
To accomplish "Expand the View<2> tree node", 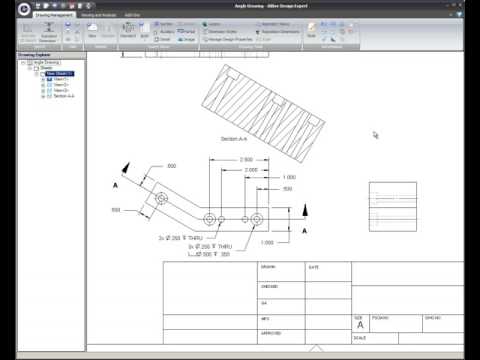I will tap(43, 85).
